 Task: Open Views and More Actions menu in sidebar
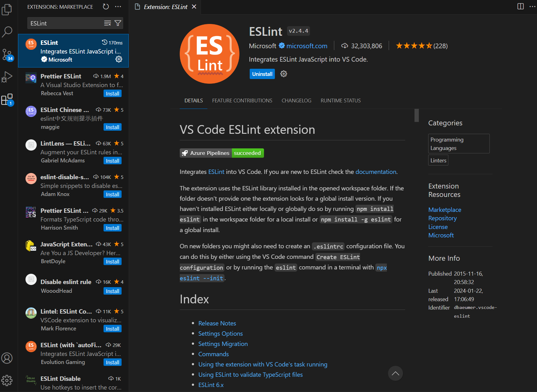coord(118,7)
